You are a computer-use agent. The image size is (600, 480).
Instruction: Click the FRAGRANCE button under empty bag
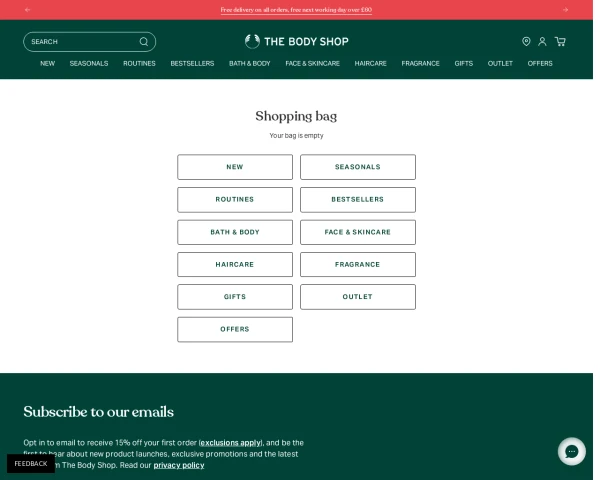pyautogui.click(x=358, y=264)
